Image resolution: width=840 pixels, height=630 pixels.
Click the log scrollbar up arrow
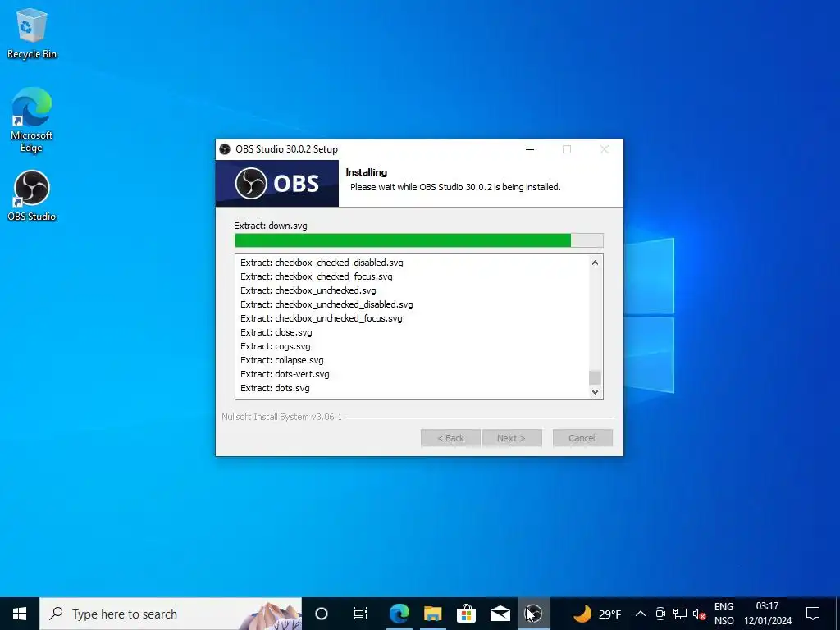[x=595, y=262]
